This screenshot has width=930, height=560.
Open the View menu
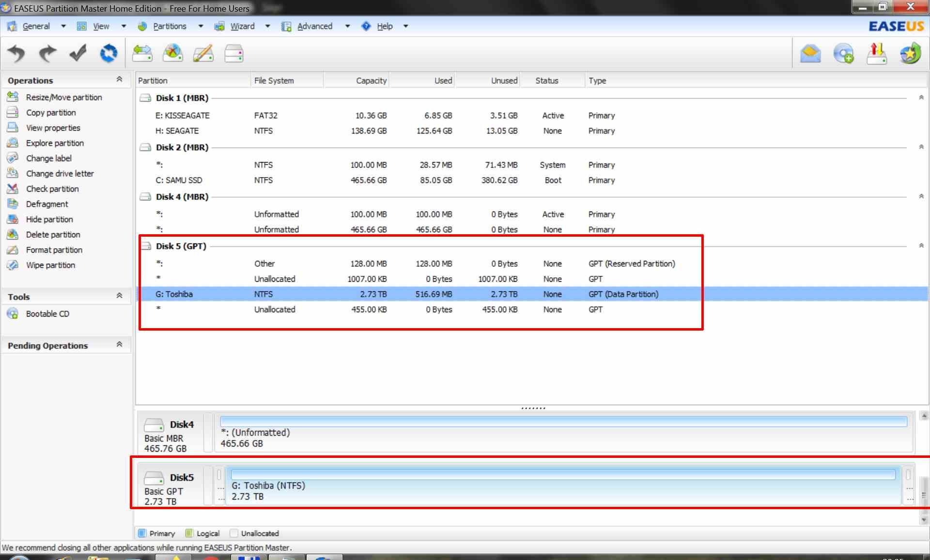coord(101,26)
